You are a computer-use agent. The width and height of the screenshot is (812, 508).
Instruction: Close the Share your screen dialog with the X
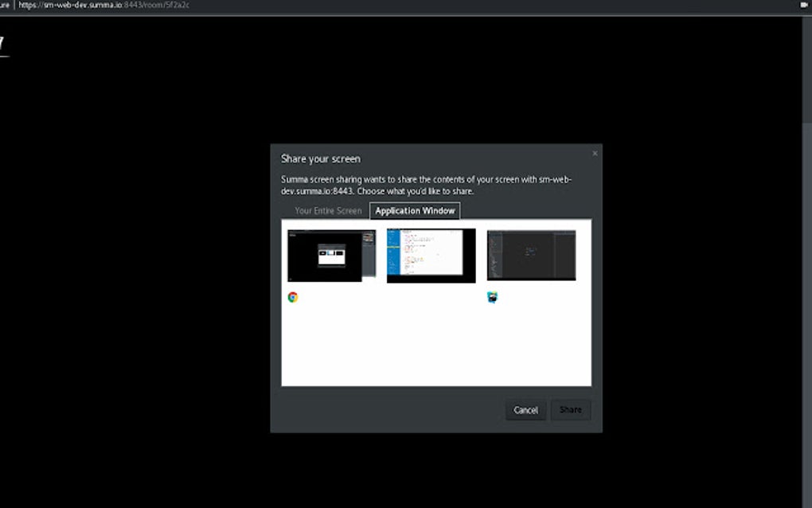click(x=594, y=153)
